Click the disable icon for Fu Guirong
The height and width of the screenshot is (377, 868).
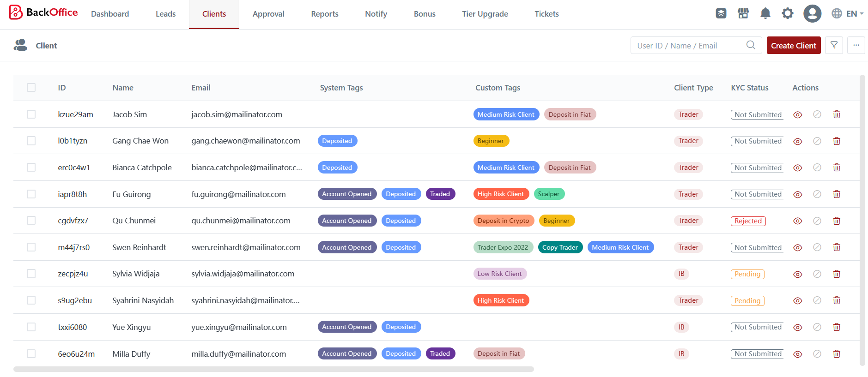click(817, 194)
